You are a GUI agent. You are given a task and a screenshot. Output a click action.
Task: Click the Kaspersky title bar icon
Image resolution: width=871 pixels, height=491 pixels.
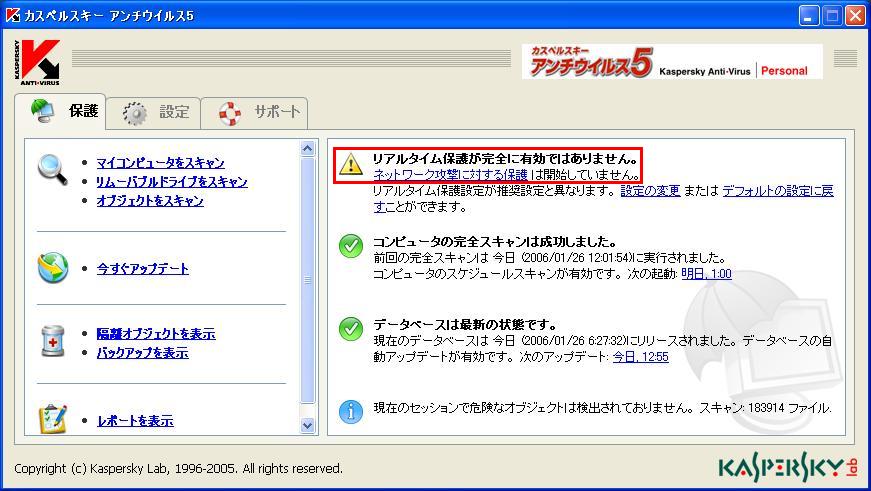[13, 15]
